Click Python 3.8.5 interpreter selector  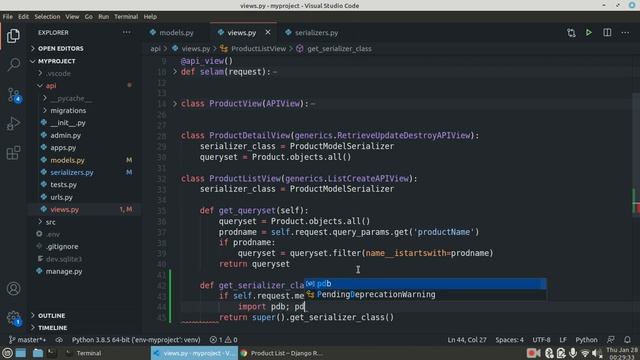point(136,340)
